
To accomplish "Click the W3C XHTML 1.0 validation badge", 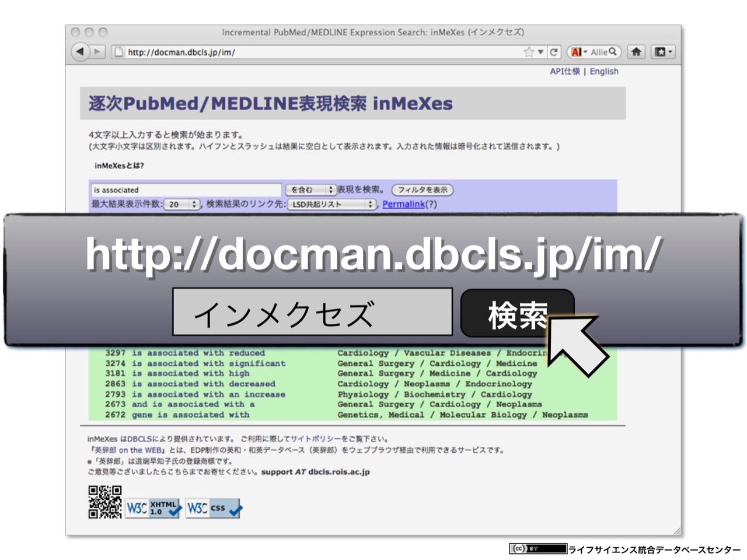I will [x=154, y=508].
